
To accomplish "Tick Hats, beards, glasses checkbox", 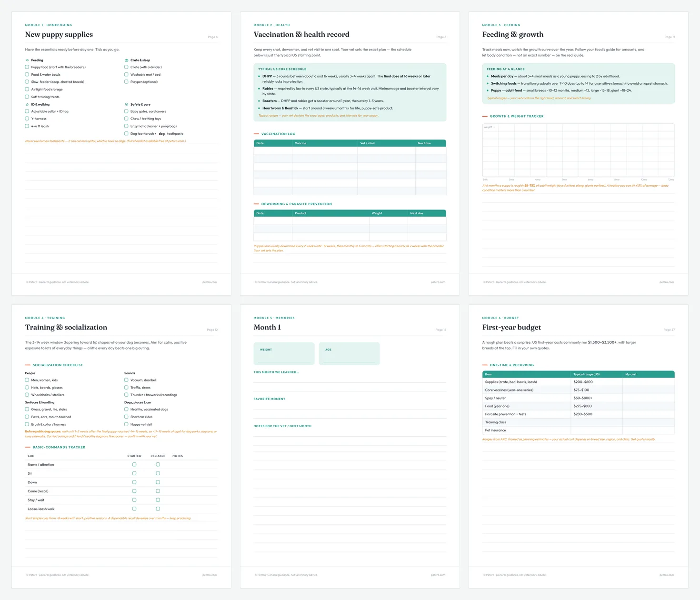I will pyautogui.click(x=27, y=388).
